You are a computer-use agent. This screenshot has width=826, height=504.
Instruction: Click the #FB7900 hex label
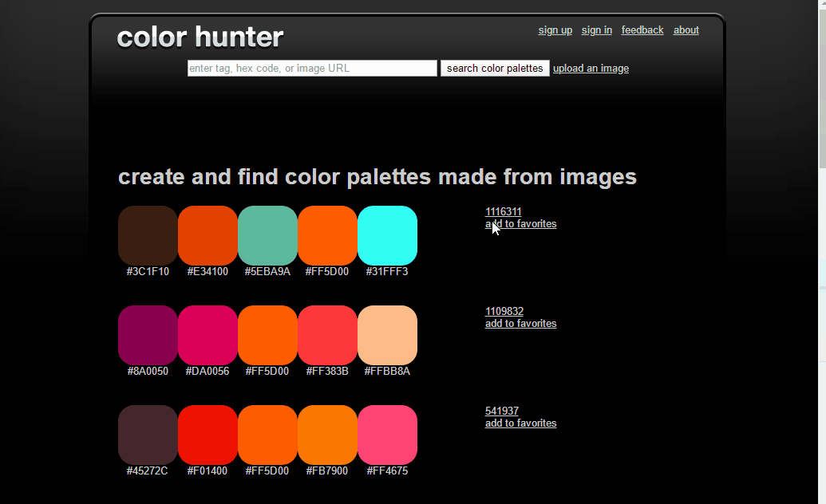click(x=326, y=471)
